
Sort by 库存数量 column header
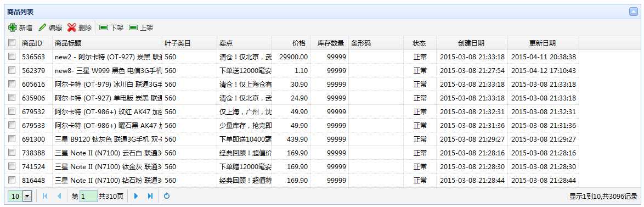[x=329, y=43]
